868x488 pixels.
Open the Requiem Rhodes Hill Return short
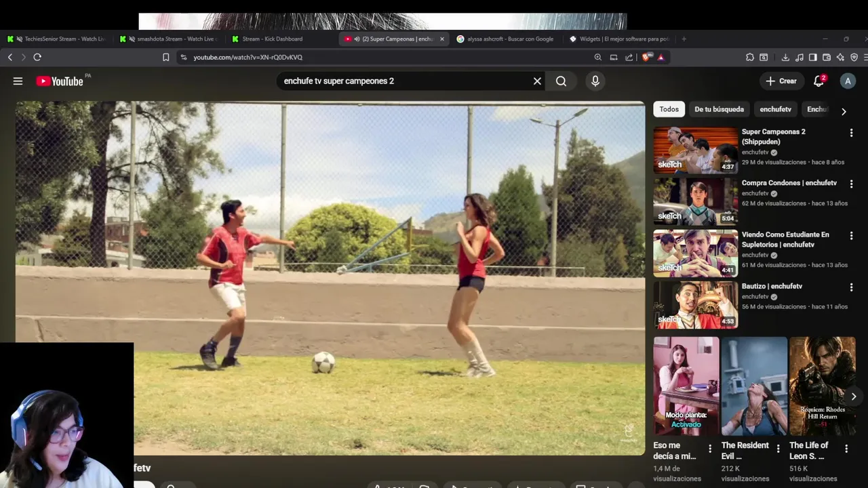pos(823,386)
